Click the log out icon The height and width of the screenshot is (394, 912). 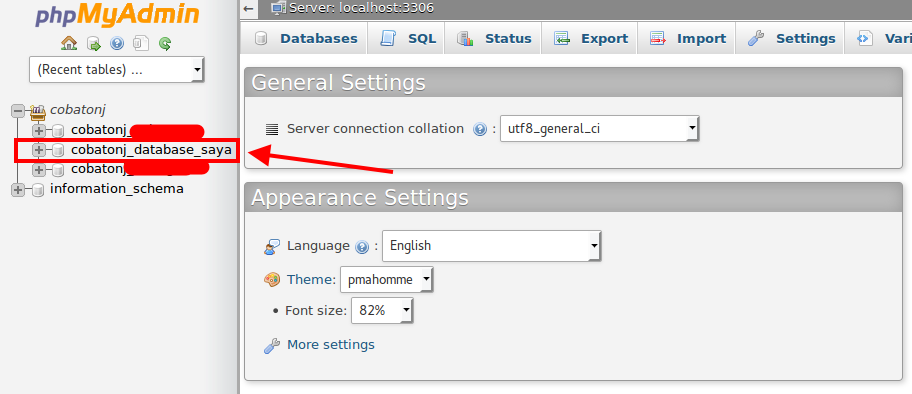[x=94, y=44]
